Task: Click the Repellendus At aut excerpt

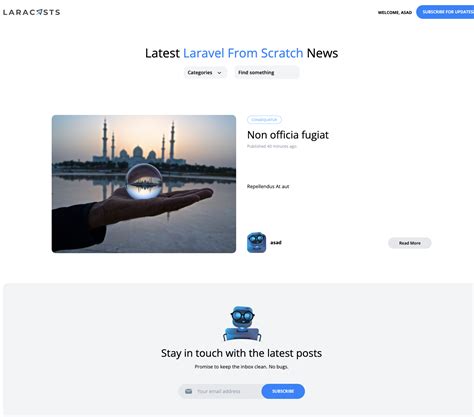Action: tap(268, 186)
